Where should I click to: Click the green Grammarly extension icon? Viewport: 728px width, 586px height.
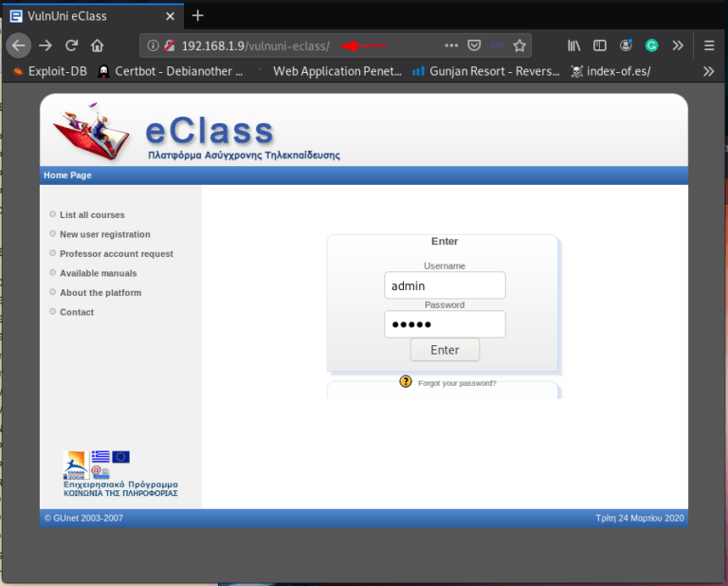[652, 46]
